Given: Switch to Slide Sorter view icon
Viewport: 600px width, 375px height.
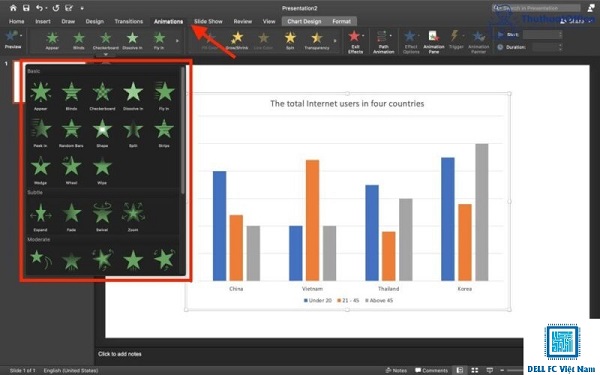Looking at the screenshot, I should tap(475, 370).
